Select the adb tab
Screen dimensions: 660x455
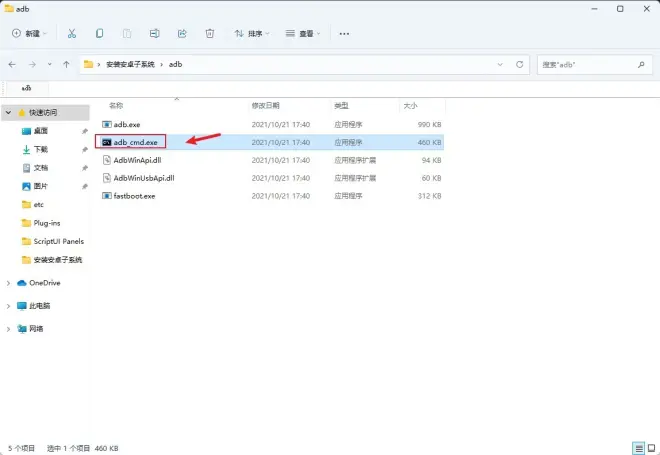27,88
